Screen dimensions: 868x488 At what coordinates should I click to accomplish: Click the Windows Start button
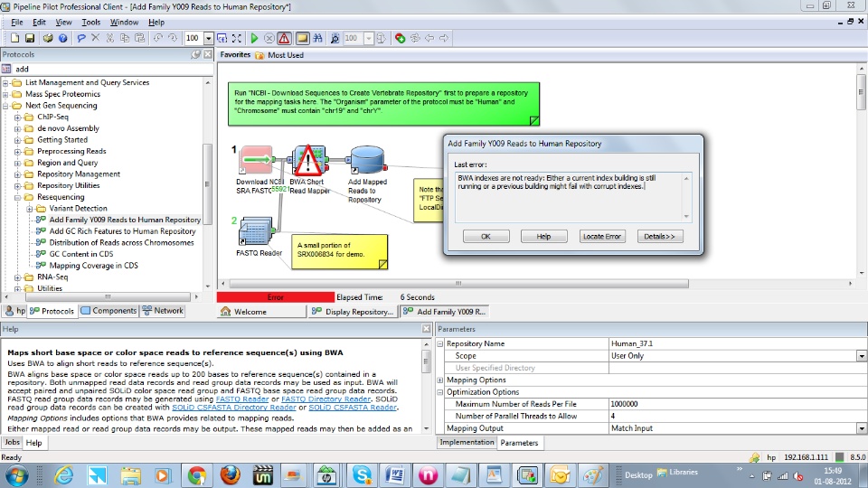pyautogui.click(x=16, y=474)
